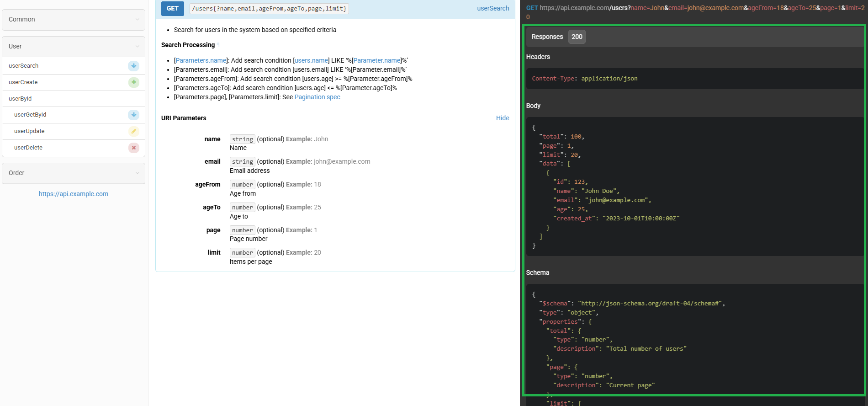Expand the Order section chevron

[138, 173]
